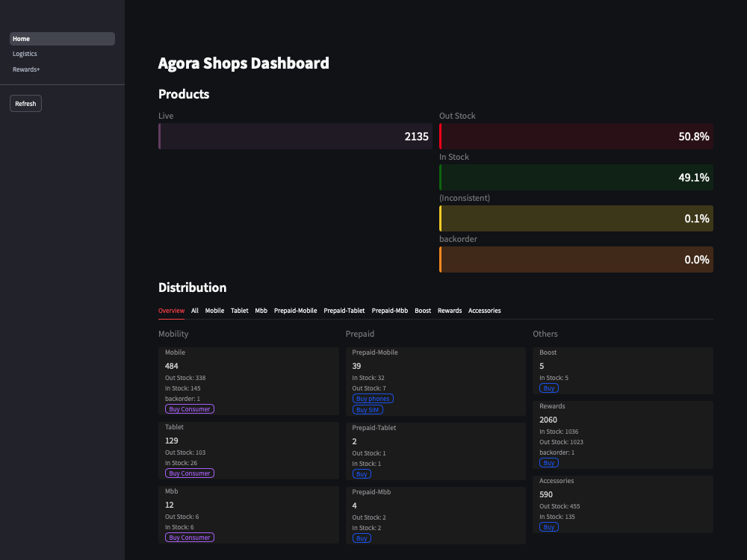Click the Rewards total 2060
The width and height of the screenshot is (747, 560).
pos(548,420)
